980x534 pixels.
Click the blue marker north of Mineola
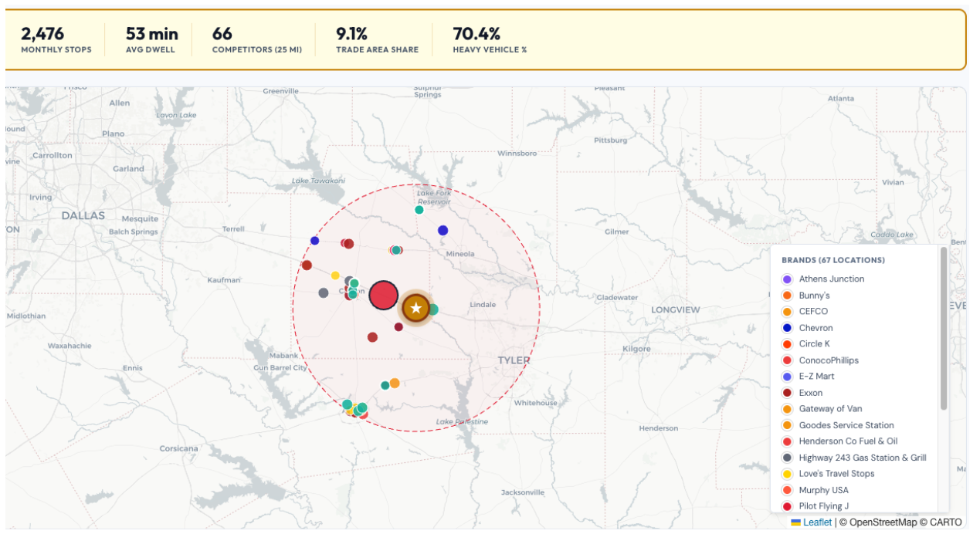pos(443,230)
